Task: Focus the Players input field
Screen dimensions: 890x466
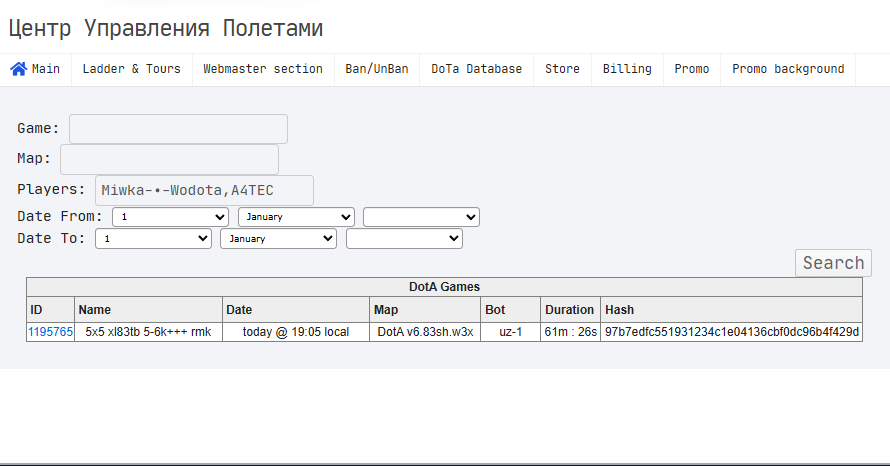Action: coord(204,190)
